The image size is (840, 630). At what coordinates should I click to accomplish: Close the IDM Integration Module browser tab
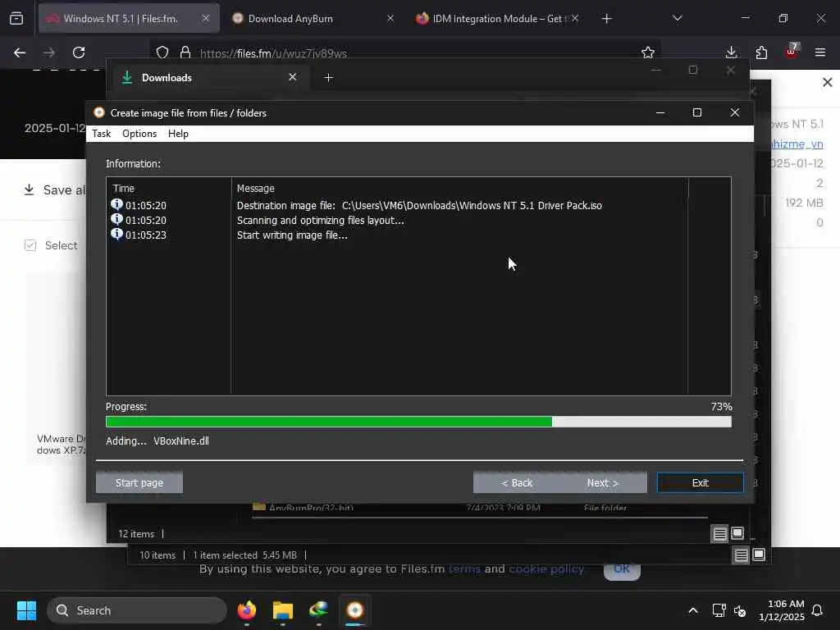pyautogui.click(x=575, y=18)
